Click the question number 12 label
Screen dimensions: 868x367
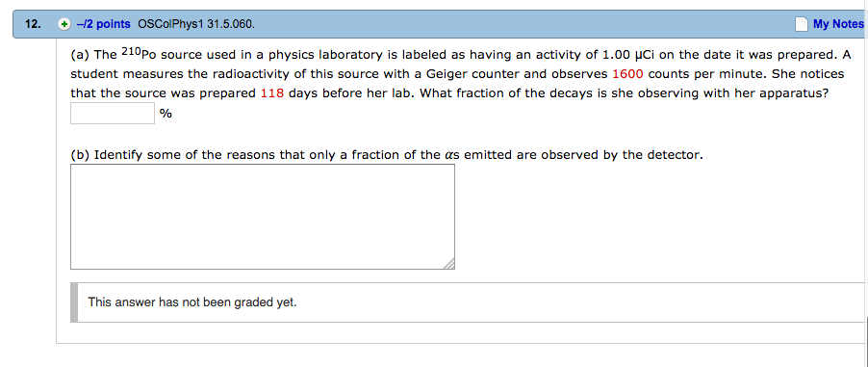(32, 24)
